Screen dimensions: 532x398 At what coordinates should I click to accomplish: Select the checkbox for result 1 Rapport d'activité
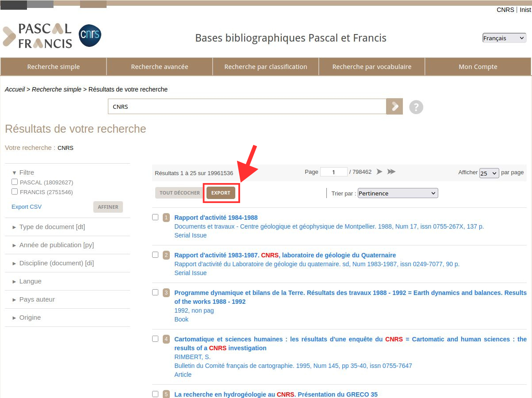point(155,217)
